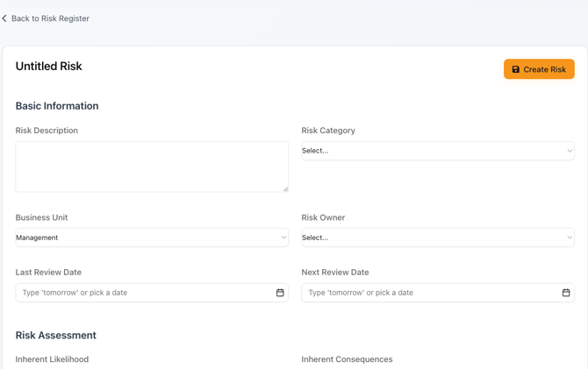Open the Next Review Date calendar picker
The height and width of the screenshot is (369, 588).
(x=566, y=293)
